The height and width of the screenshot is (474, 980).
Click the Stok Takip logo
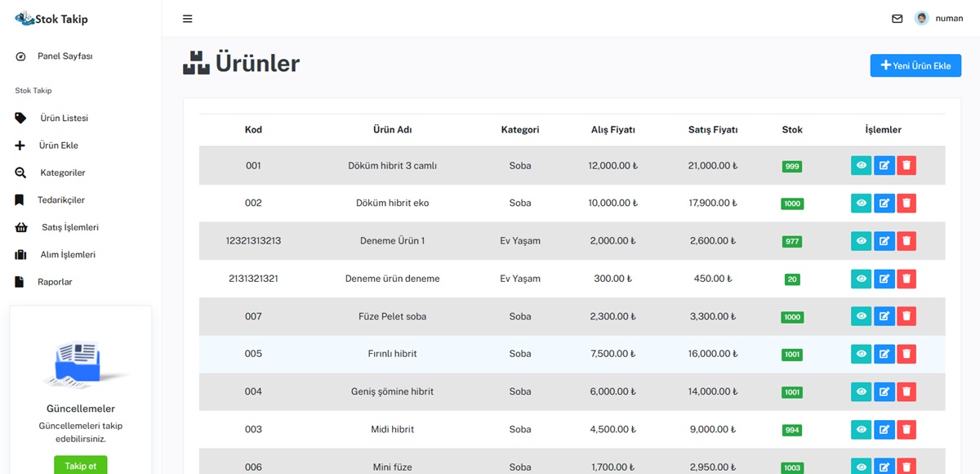click(x=51, y=19)
